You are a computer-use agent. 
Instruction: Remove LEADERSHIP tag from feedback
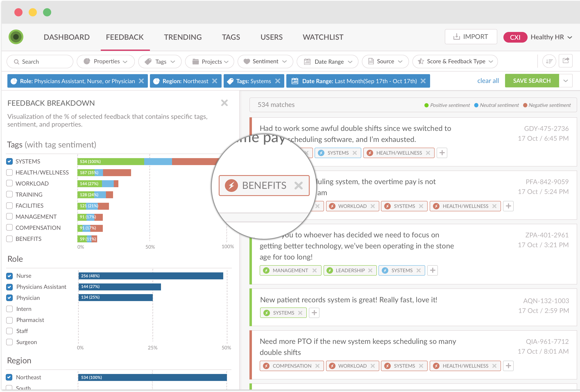pyautogui.click(x=370, y=271)
